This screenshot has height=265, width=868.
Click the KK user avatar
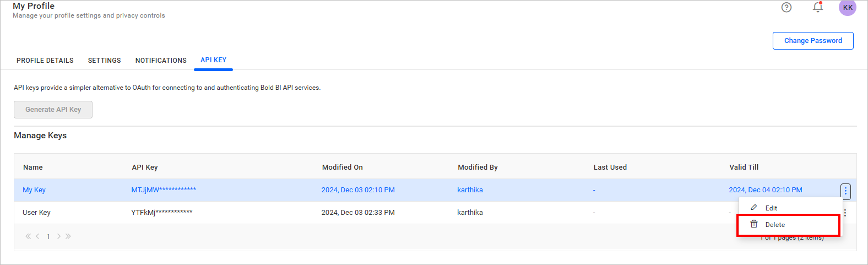pos(848,8)
